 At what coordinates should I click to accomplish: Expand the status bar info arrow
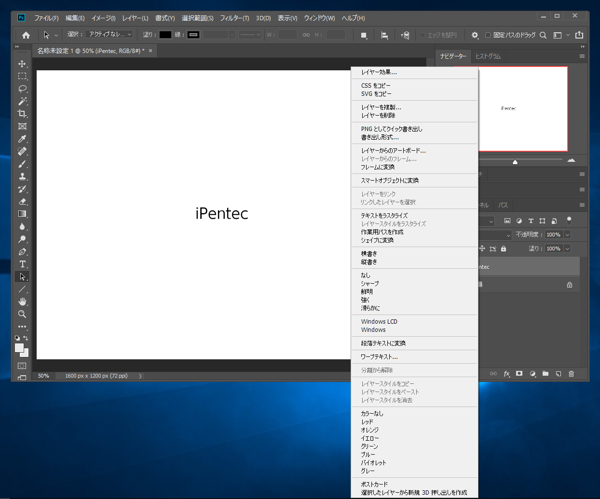[140, 376]
